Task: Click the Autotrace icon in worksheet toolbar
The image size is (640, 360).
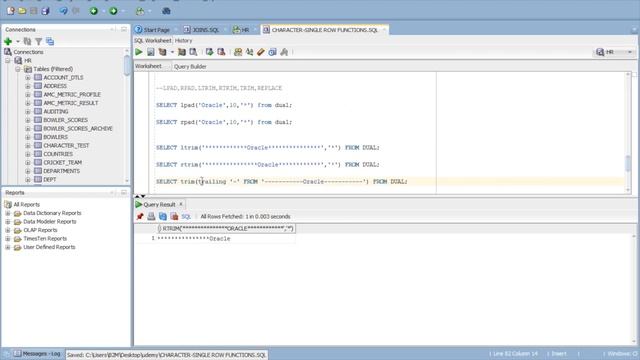Action: (x=182, y=52)
